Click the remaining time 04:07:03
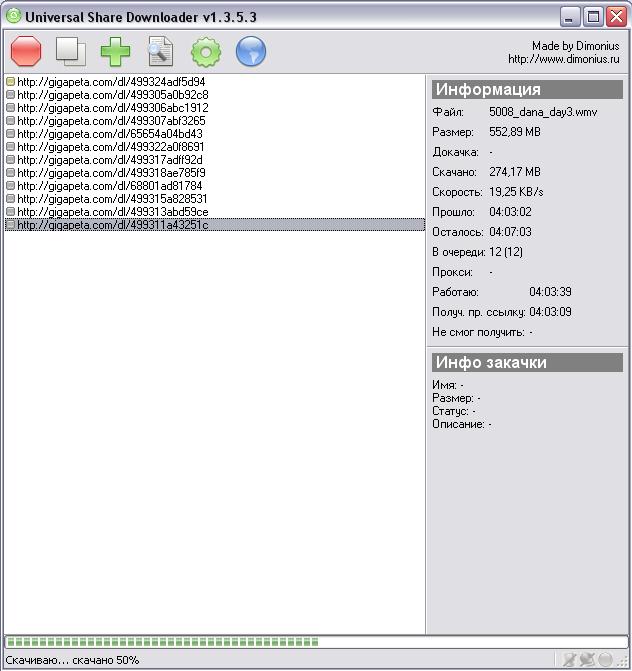Screen dimensions: 632x671 (x=510, y=232)
